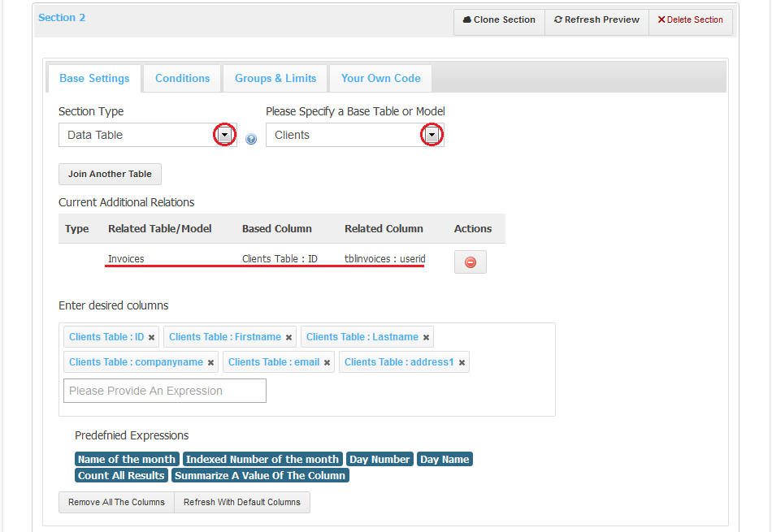The width and height of the screenshot is (772, 532).
Task: Click the Section 2 title link
Action: pyautogui.click(x=62, y=18)
